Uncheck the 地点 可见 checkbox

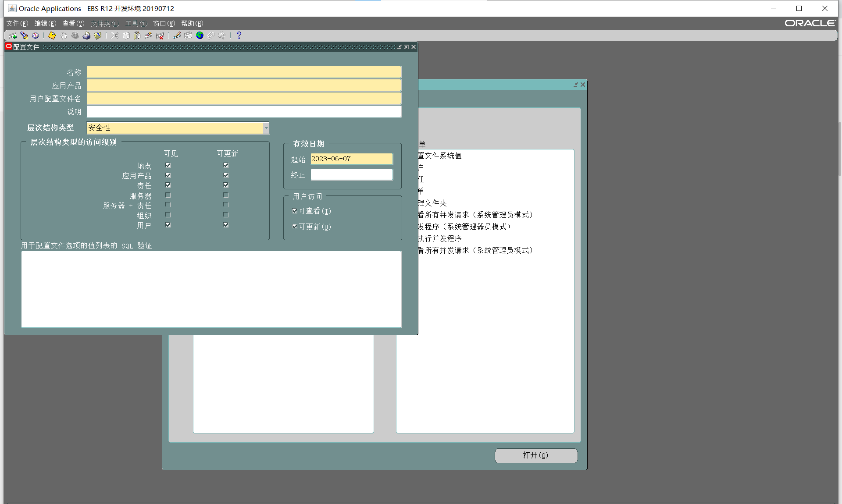point(168,165)
